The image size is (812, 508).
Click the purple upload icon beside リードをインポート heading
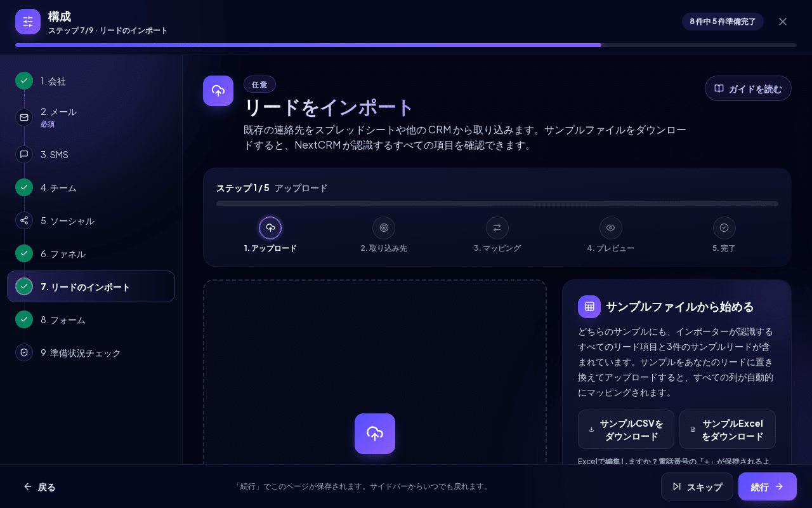click(218, 91)
